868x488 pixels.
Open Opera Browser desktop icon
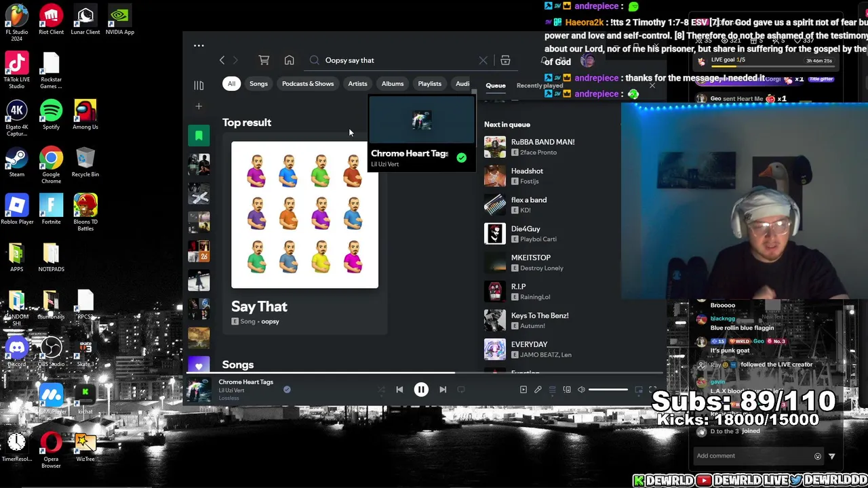coord(51,450)
